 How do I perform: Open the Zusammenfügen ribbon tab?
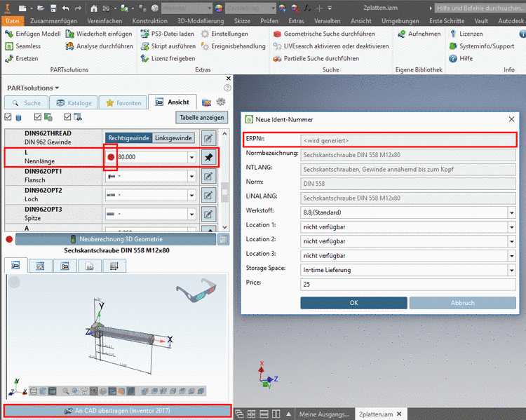53,21
